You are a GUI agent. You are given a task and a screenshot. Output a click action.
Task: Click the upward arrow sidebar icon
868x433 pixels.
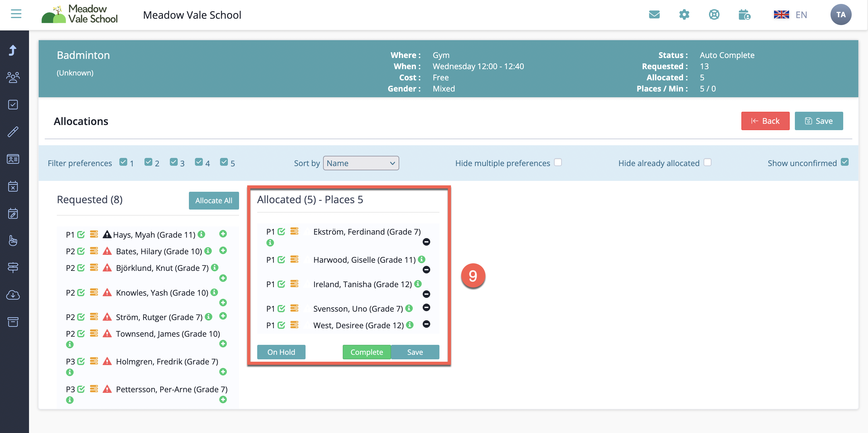click(x=13, y=50)
